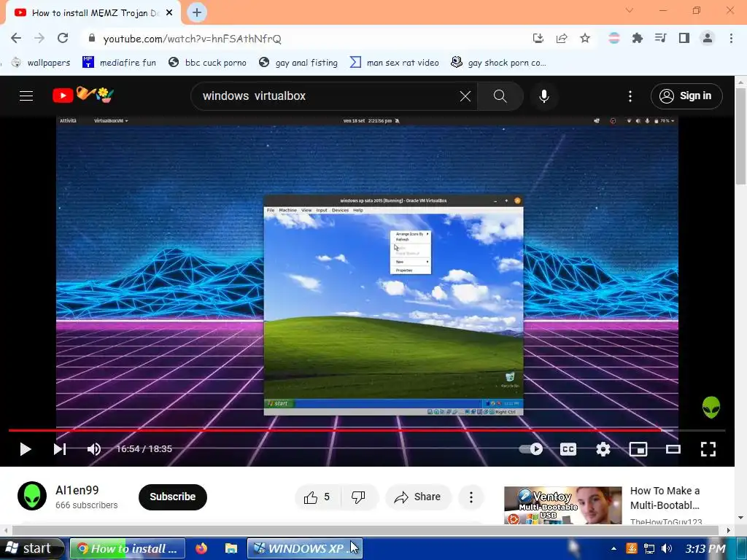Screen dimensions: 747x560
Task: Click the alien channel watermark on video
Action: 711,407
